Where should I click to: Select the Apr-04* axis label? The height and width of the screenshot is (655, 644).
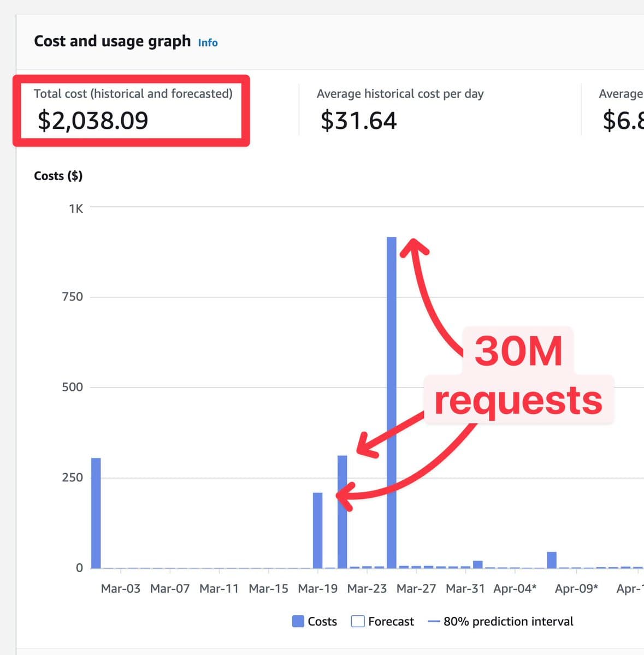coord(515,589)
